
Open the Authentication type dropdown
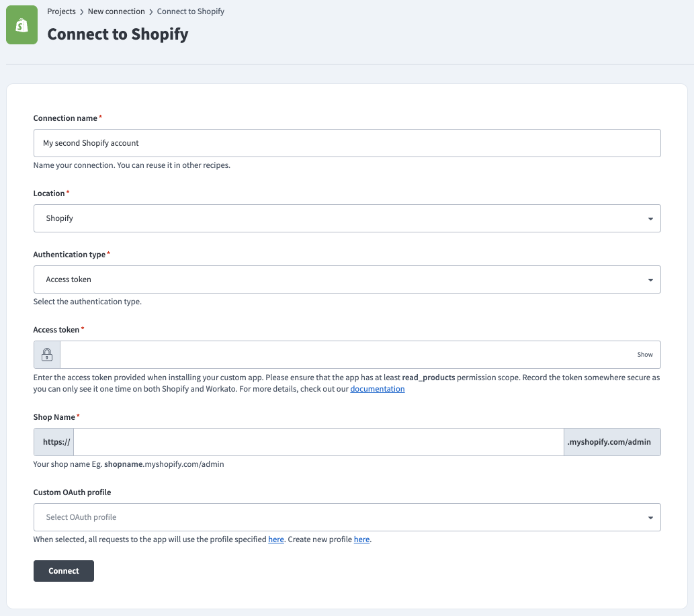coord(347,279)
